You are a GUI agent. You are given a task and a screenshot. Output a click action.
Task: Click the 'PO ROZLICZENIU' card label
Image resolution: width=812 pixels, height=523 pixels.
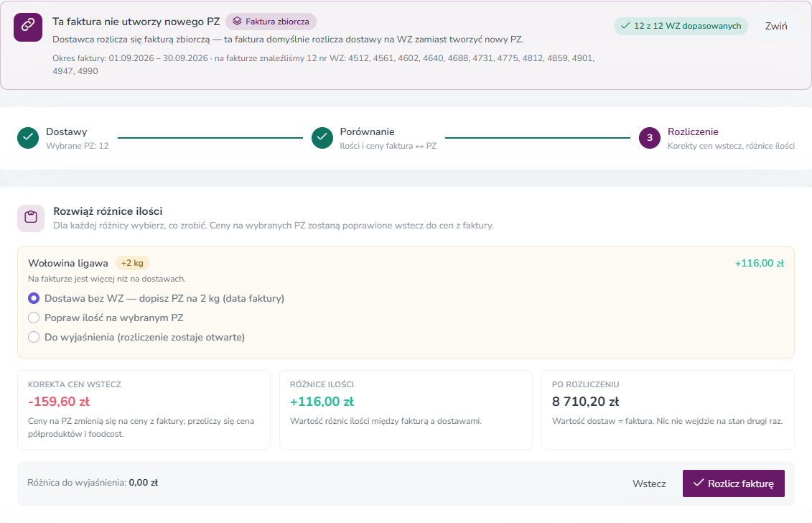(586, 384)
